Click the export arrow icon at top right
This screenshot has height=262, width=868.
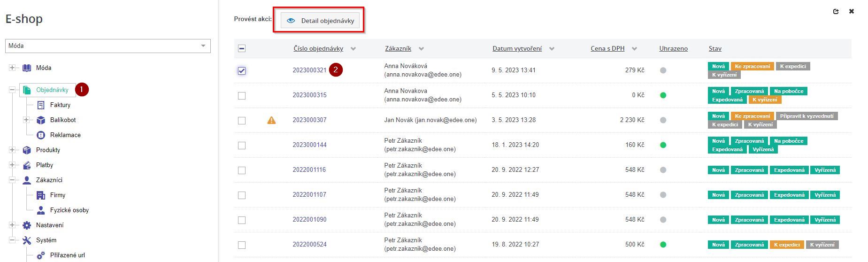[x=836, y=12]
